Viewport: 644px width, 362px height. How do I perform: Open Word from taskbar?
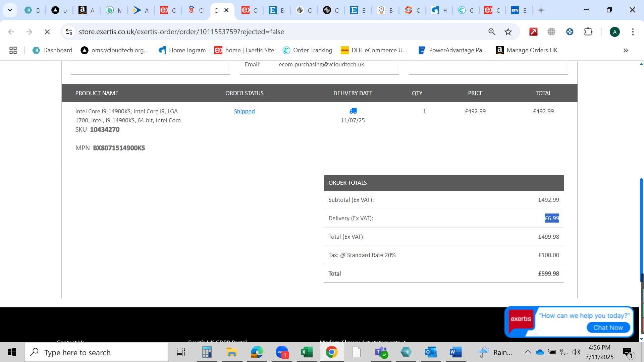pos(455,352)
